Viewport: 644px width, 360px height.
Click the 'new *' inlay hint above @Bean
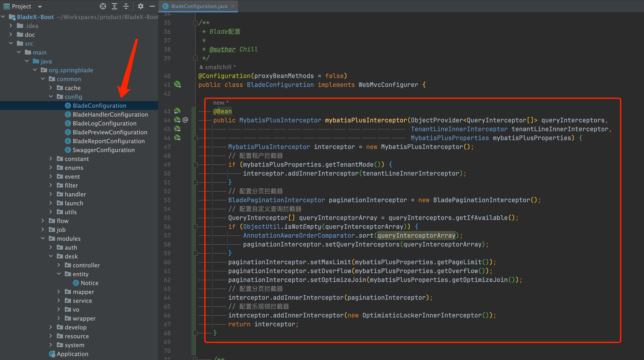coord(221,102)
